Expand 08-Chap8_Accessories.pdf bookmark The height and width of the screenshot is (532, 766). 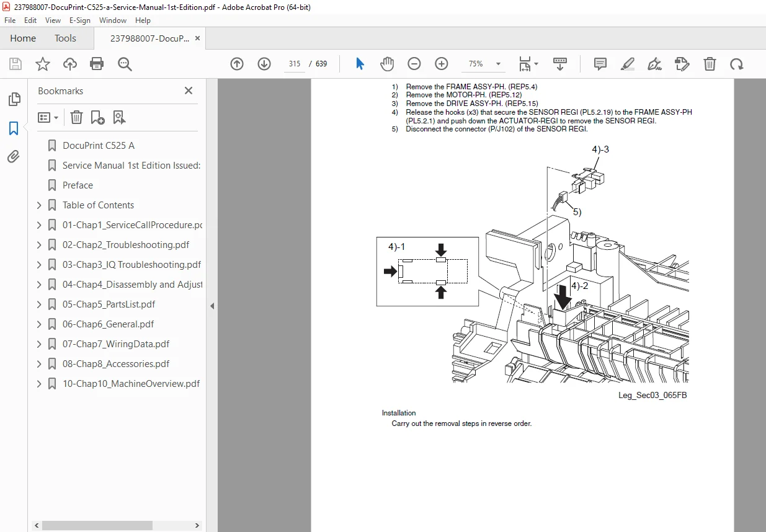39,364
